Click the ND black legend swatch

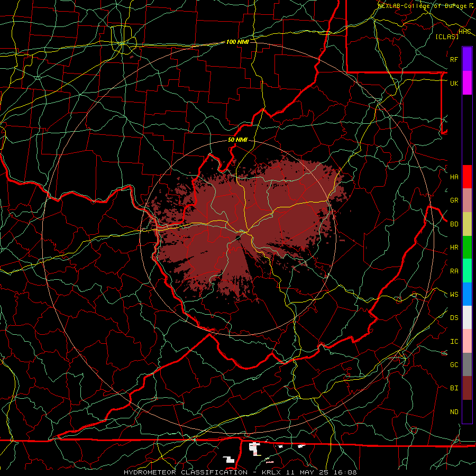pos(467,411)
